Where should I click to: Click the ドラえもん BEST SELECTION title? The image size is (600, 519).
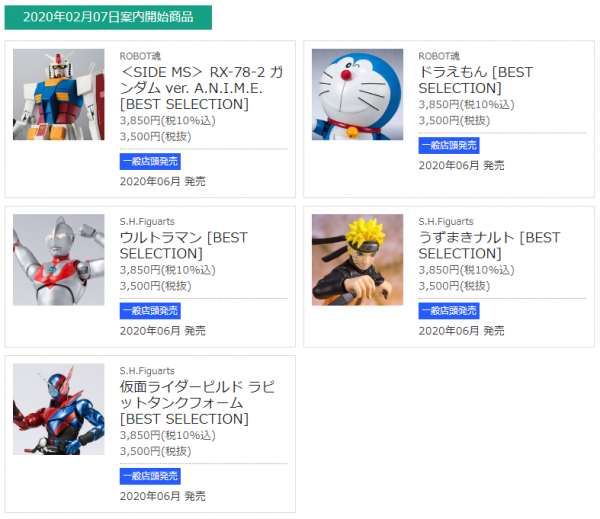click(476, 80)
